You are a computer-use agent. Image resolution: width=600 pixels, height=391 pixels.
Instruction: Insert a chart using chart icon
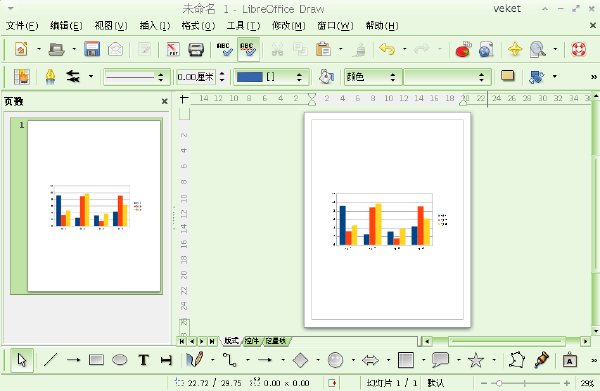coord(463,49)
